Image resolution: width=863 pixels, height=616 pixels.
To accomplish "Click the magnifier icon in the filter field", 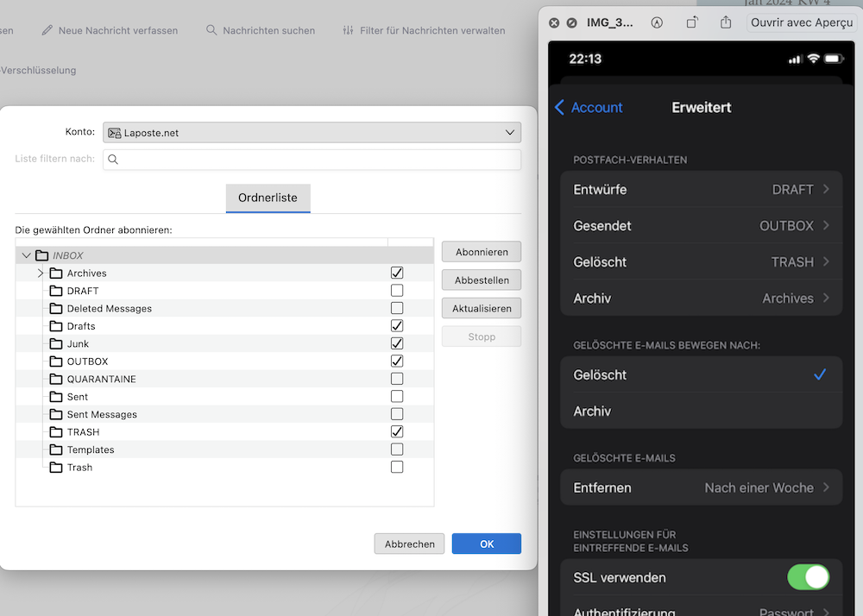I will tap(113, 160).
